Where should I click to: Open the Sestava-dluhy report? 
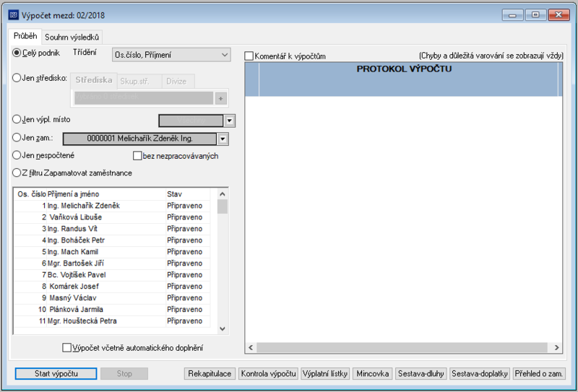421,373
